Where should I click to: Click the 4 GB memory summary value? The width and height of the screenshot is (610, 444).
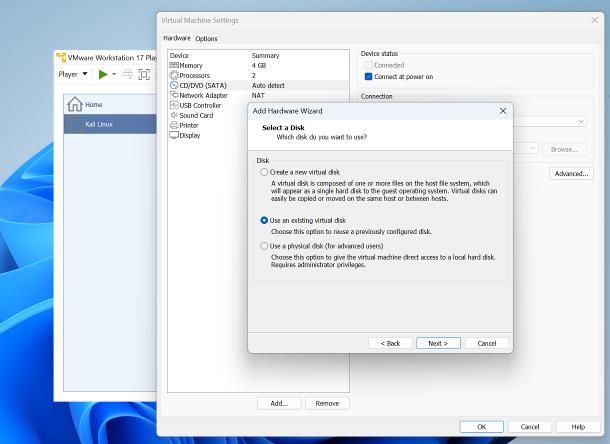pos(259,65)
